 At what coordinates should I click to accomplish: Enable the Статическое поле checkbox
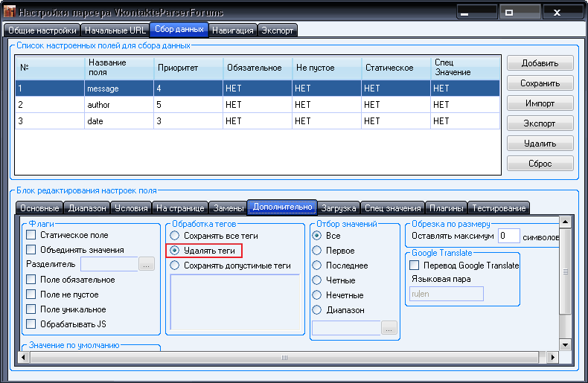point(31,235)
